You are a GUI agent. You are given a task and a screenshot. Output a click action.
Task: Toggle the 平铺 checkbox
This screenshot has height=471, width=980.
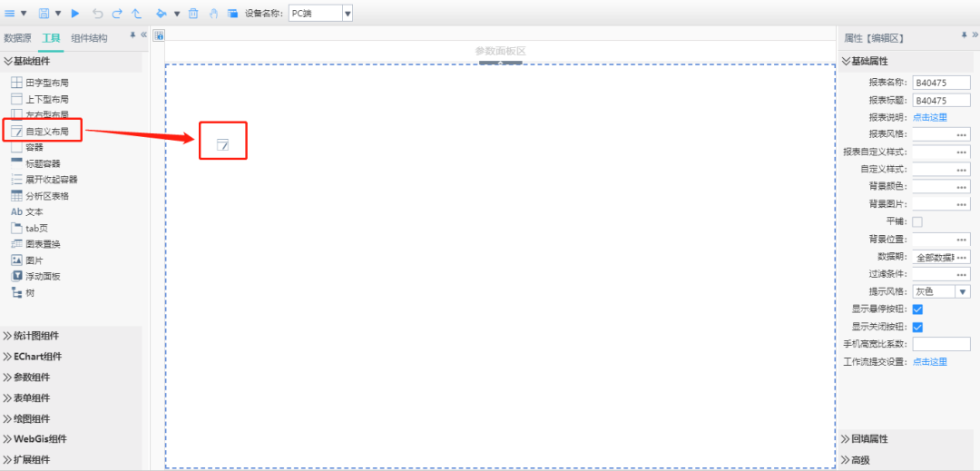(917, 221)
